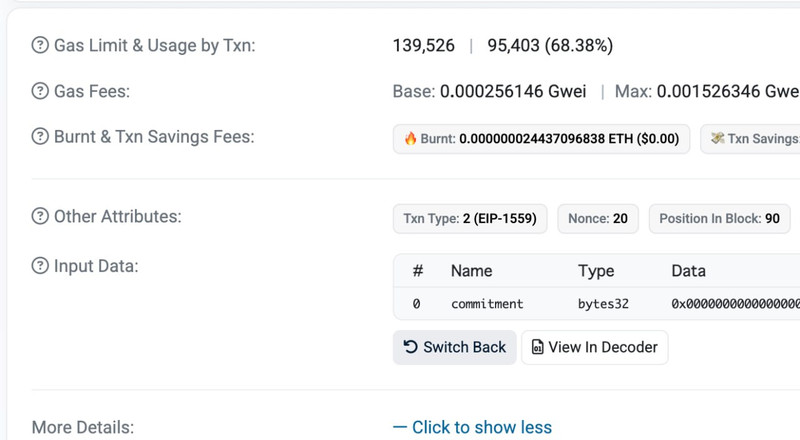The width and height of the screenshot is (800, 440).
Task: Click the help icon beside Gas Fees
Action: (40, 92)
